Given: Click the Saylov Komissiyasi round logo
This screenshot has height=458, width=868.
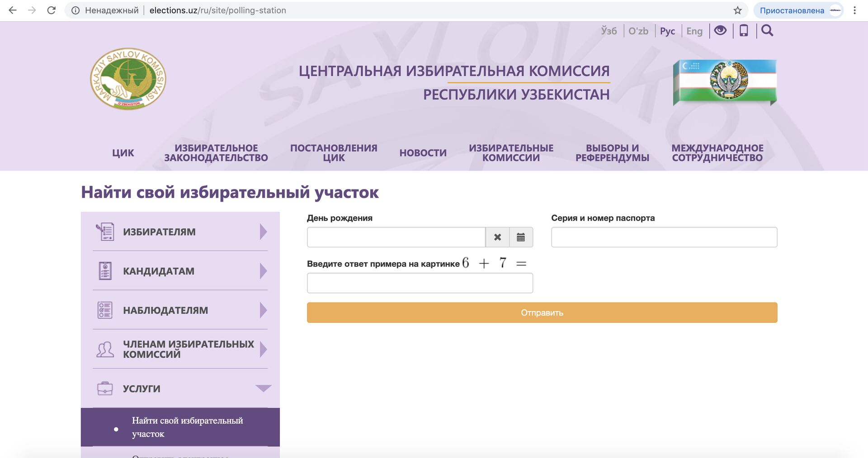Looking at the screenshot, I should coord(128,79).
